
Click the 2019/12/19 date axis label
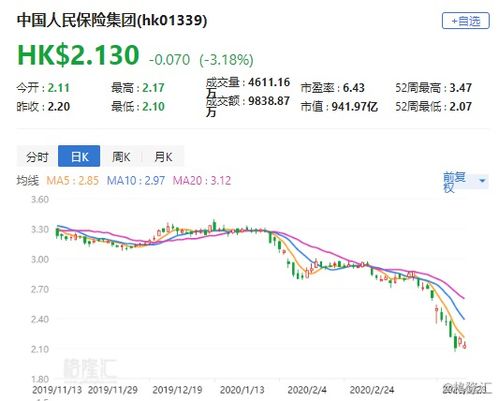(177, 390)
